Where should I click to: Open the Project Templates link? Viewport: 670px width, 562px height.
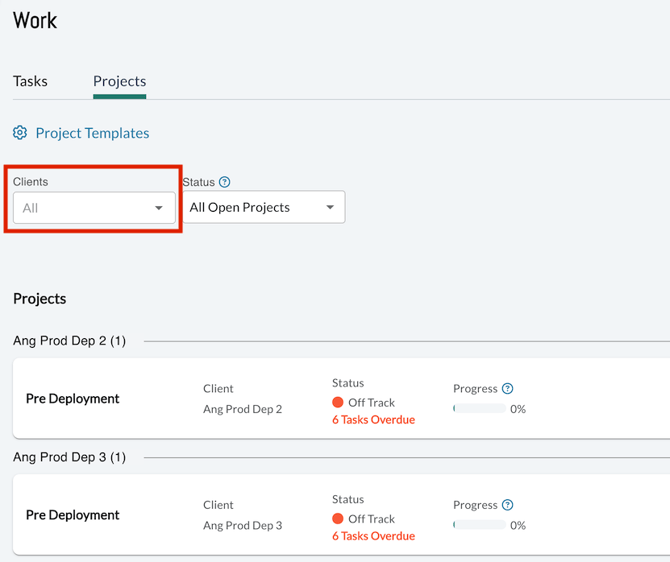(x=92, y=133)
